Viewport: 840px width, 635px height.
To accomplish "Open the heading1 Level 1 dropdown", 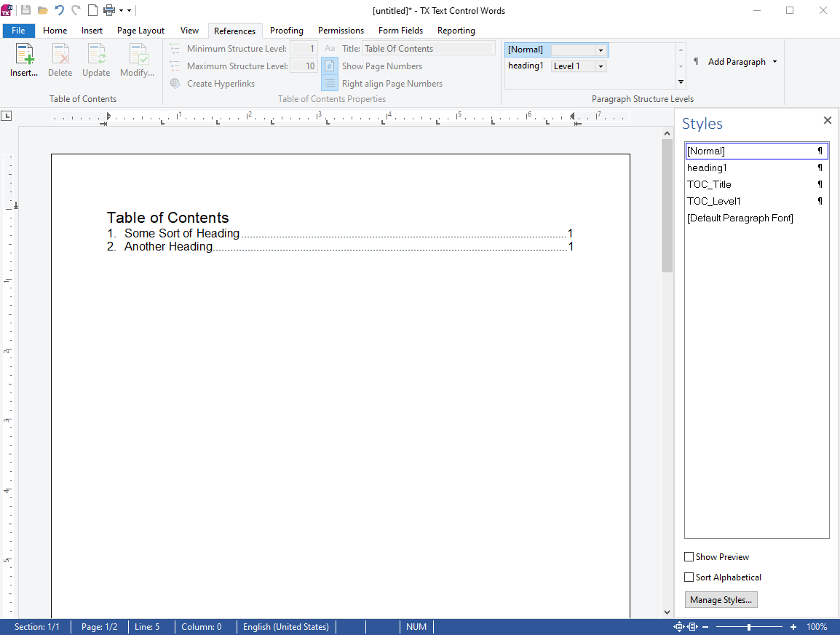I will coord(601,66).
